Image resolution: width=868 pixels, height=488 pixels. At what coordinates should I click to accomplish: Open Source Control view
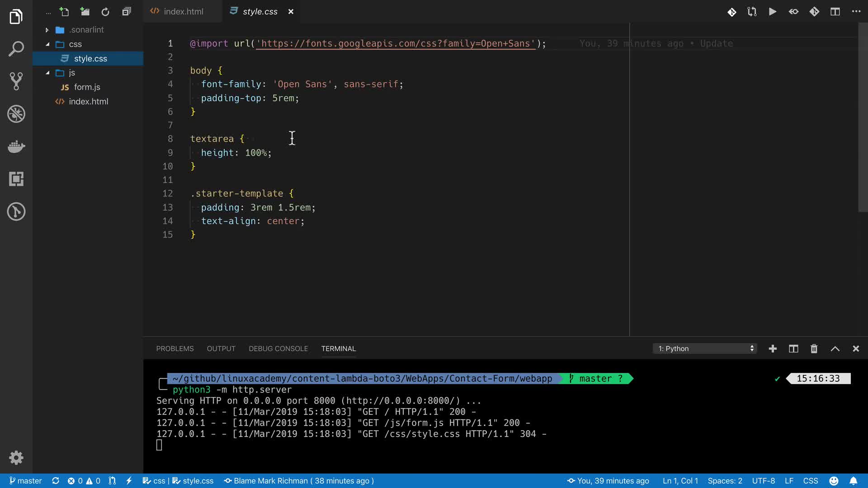pos(16,81)
